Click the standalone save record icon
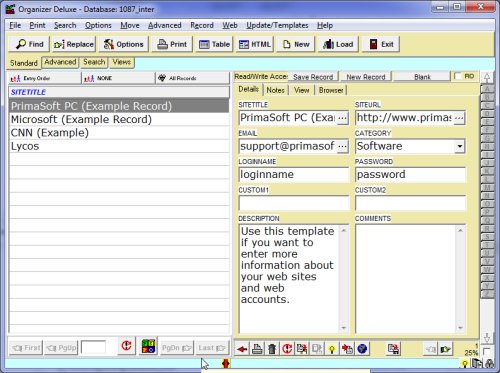The width and height of the screenshot is (500, 373). point(394,349)
